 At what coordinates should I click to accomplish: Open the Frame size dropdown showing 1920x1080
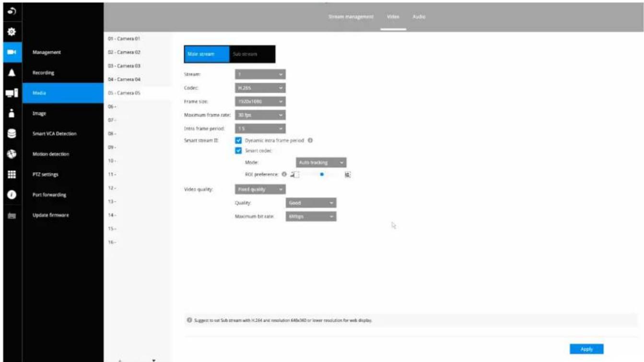pyautogui.click(x=260, y=102)
